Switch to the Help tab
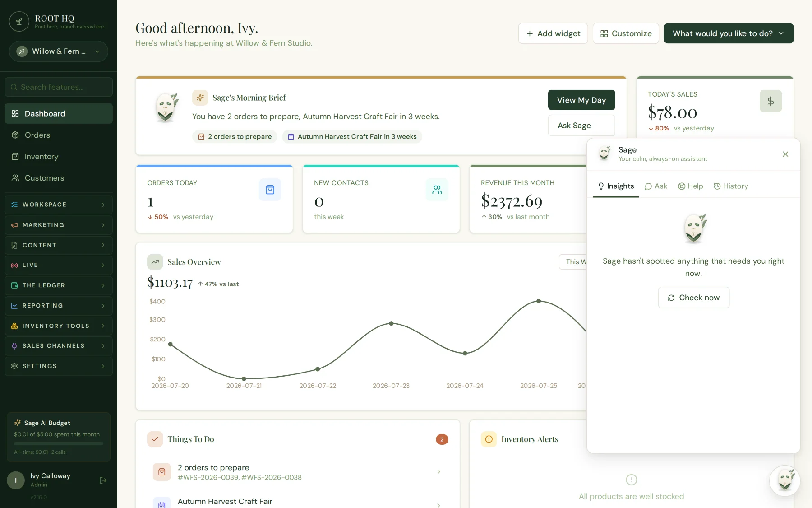 coord(691,186)
